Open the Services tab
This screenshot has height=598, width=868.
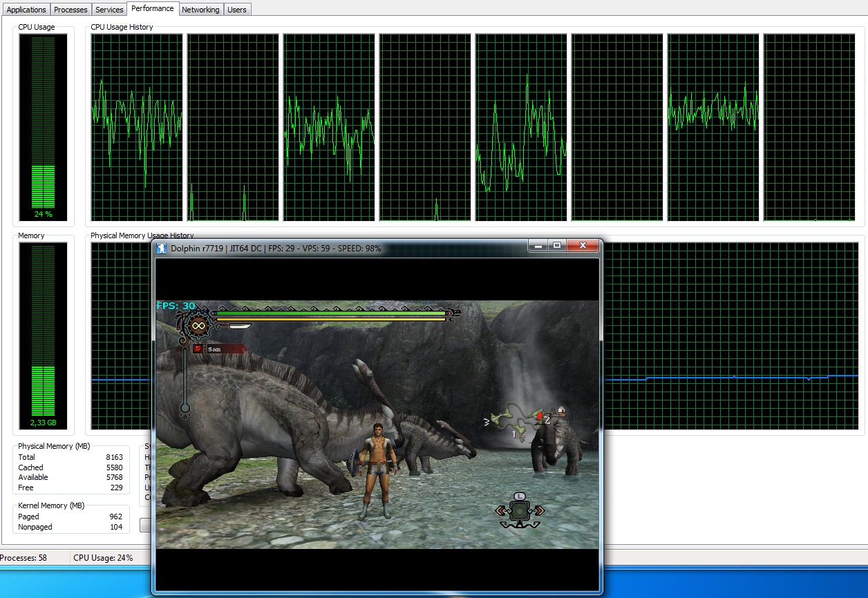click(109, 10)
